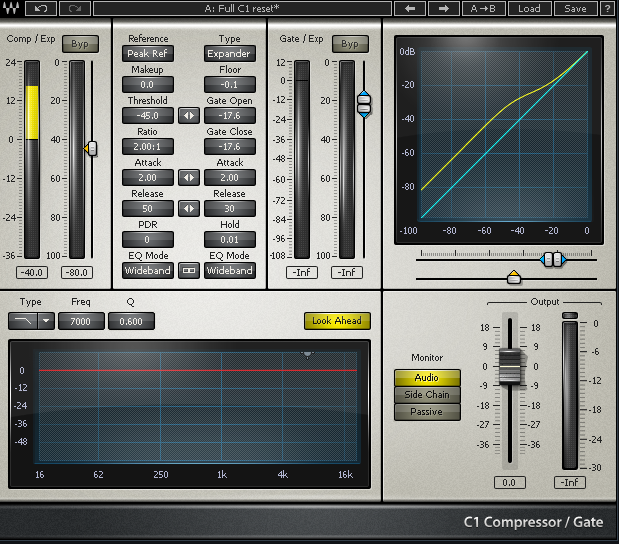Reset gate attenuation readout -Inf
The width and height of the screenshot is (619, 544).
347,272
